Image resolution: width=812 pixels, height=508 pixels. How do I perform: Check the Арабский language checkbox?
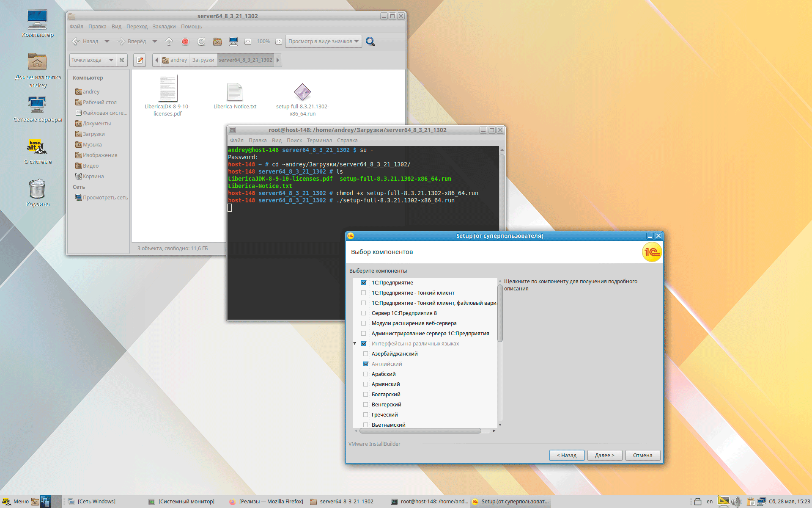(x=366, y=374)
